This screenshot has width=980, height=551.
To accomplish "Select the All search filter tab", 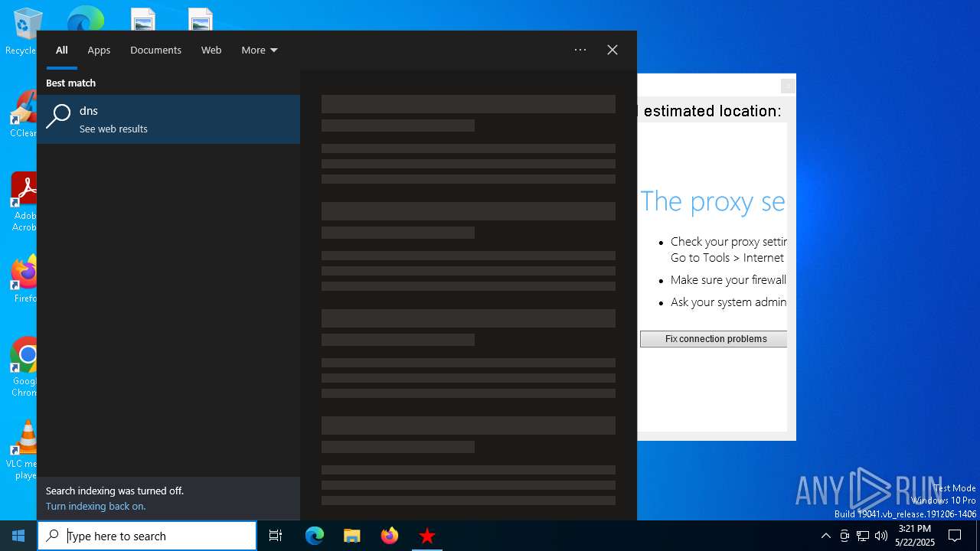I will 62,51.
